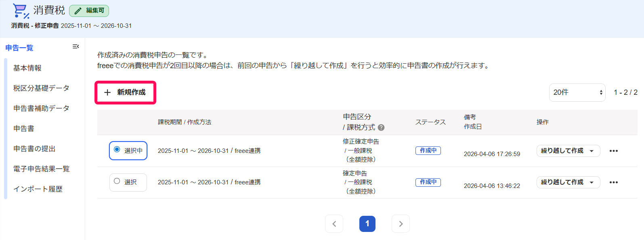Go to the next page arrow

click(401, 224)
